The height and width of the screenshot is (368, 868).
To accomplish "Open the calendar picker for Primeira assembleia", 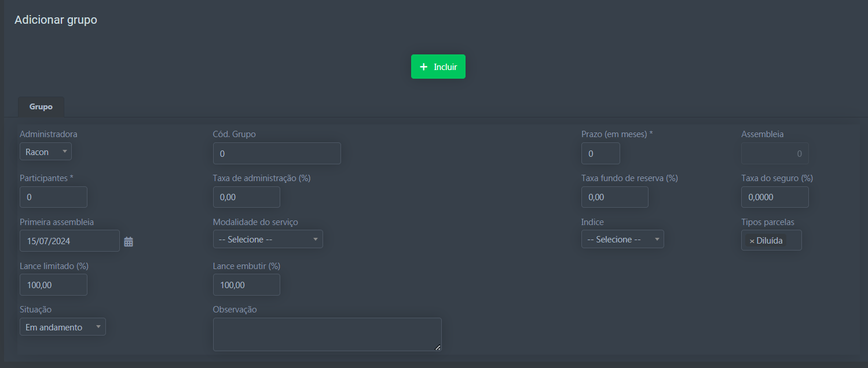I will [129, 242].
